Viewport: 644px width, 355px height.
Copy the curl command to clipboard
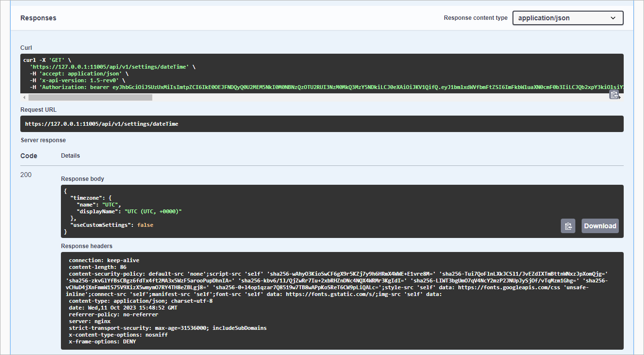(614, 95)
